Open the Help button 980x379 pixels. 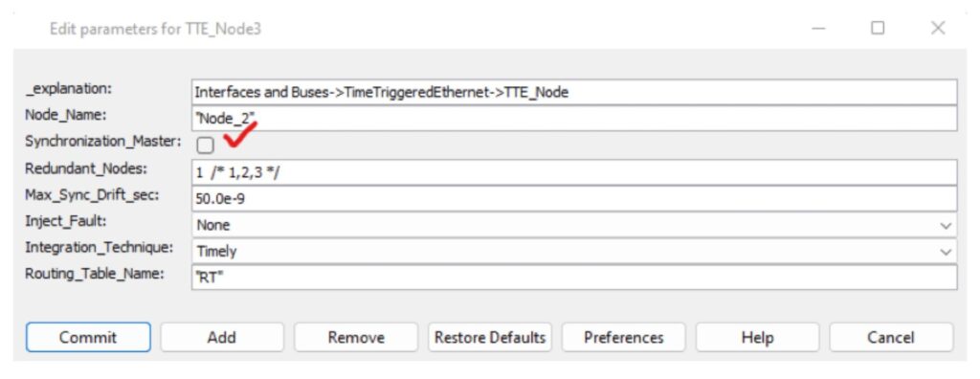(x=757, y=338)
